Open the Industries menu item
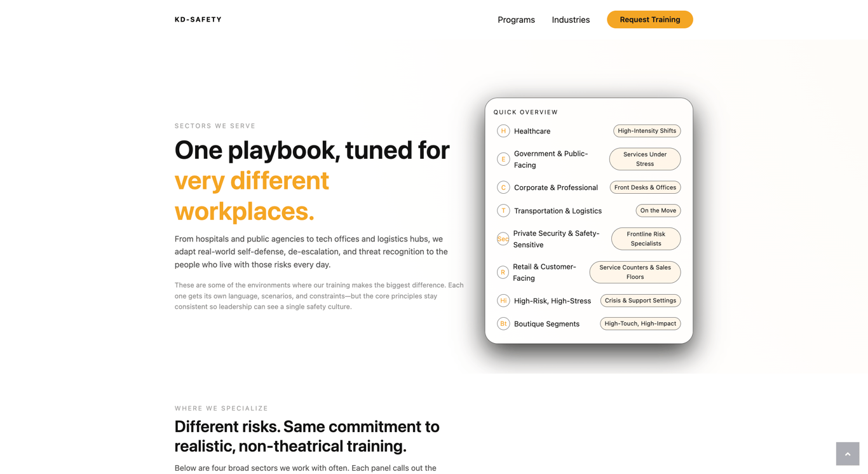This screenshot has width=868, height=474. pos(571,20)
